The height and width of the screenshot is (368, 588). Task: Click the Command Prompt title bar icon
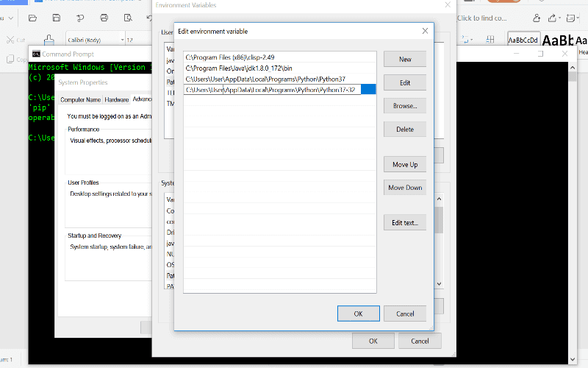point(36,54)
